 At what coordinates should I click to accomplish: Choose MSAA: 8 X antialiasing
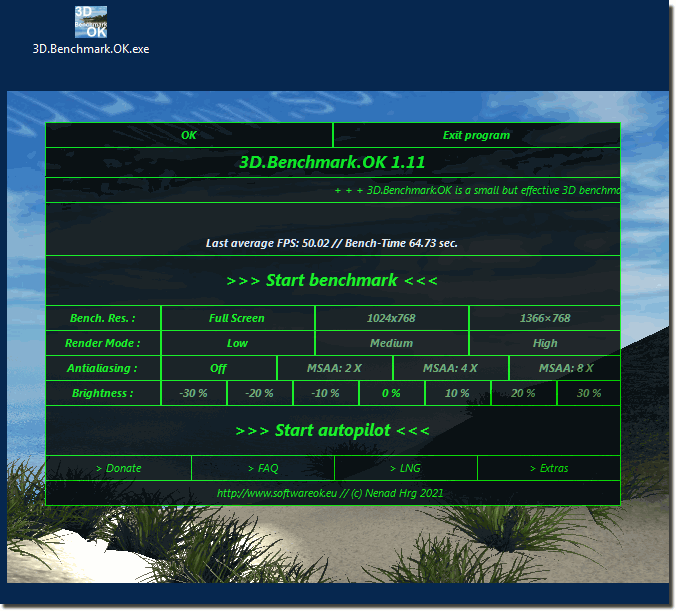click(566, 368)
